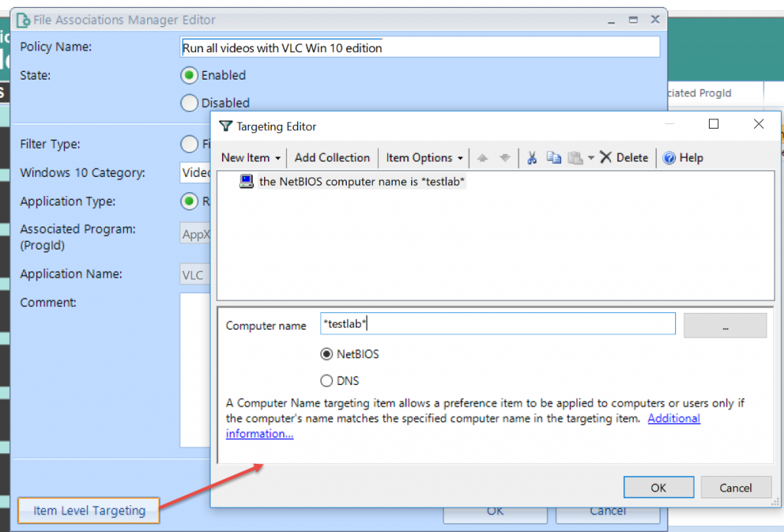The height and width of the screenshot is (532, 784).
Task: Move the targeting item up
Action: 484,157
